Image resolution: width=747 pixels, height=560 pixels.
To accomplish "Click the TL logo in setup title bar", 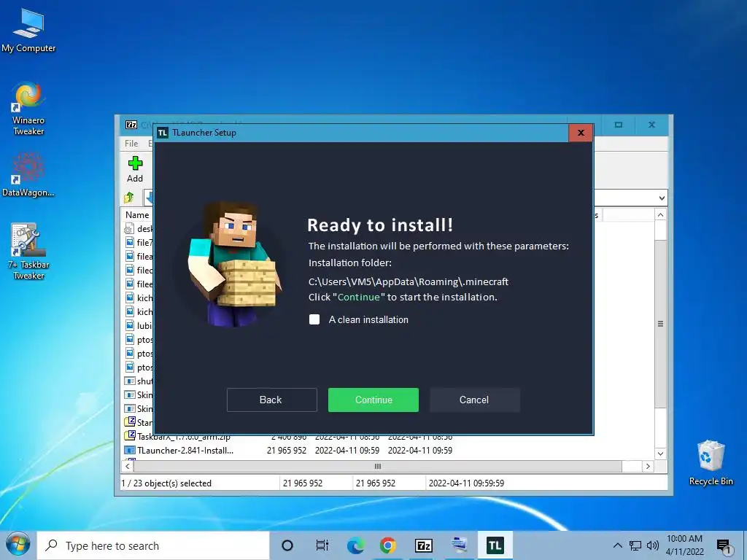I will (x=163, y=133).
